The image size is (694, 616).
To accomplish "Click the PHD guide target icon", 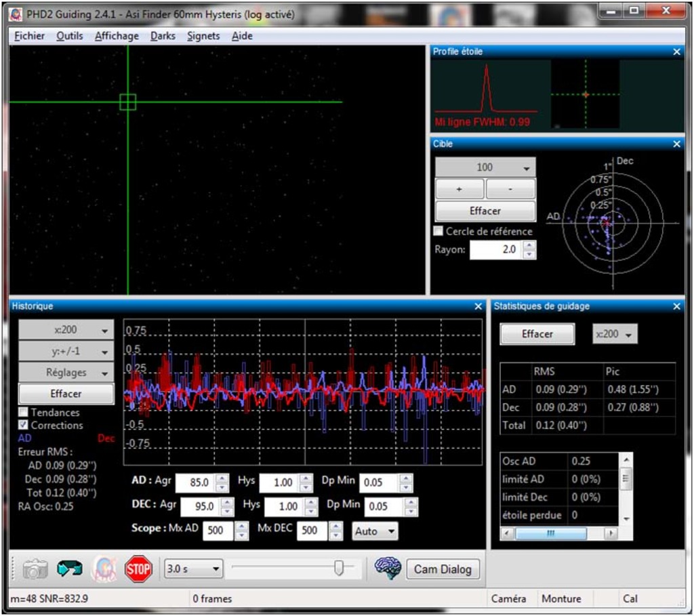I will [104, 569].
